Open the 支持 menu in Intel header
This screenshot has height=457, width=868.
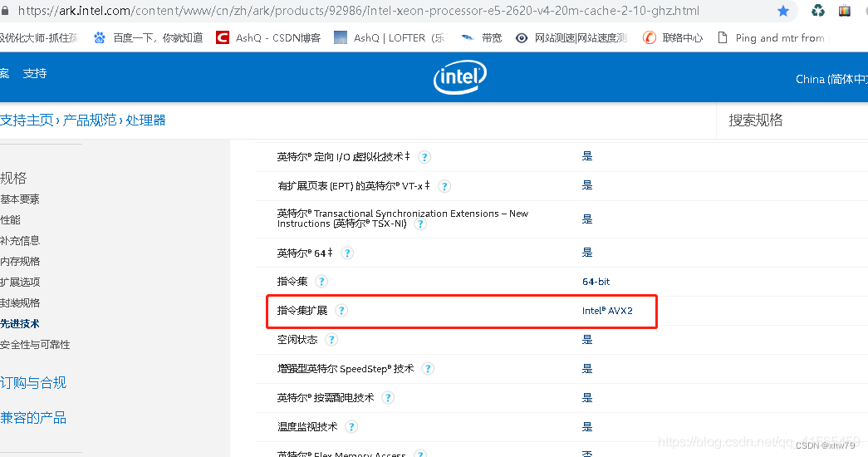click(35, 74)
